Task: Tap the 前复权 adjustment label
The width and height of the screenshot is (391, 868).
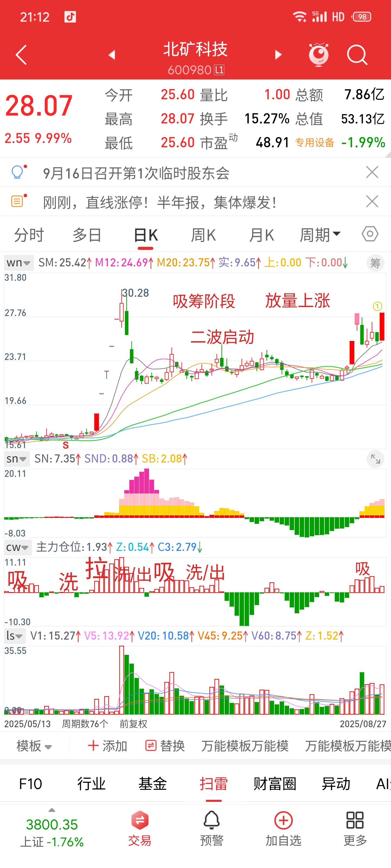Action: (133, 724)
